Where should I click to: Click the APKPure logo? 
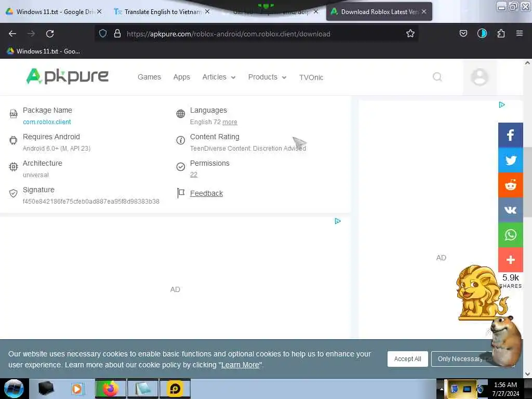tap(67, 76)
